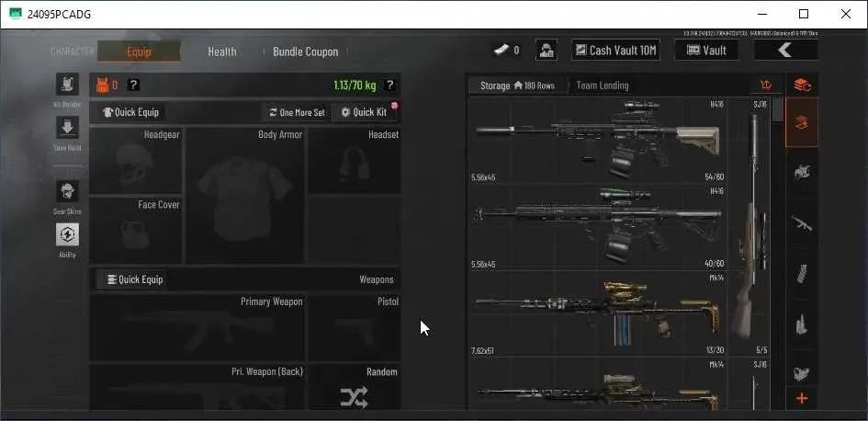This screenshot has height=421, width=868.
Task: Open the help question mark beside the backpack
Action: pos(133,85)
